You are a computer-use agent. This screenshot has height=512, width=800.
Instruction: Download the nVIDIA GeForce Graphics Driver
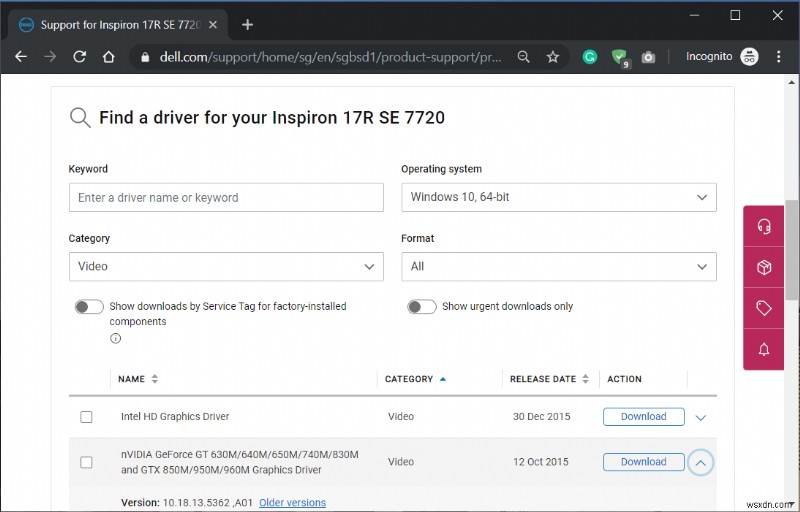[643, 462]
